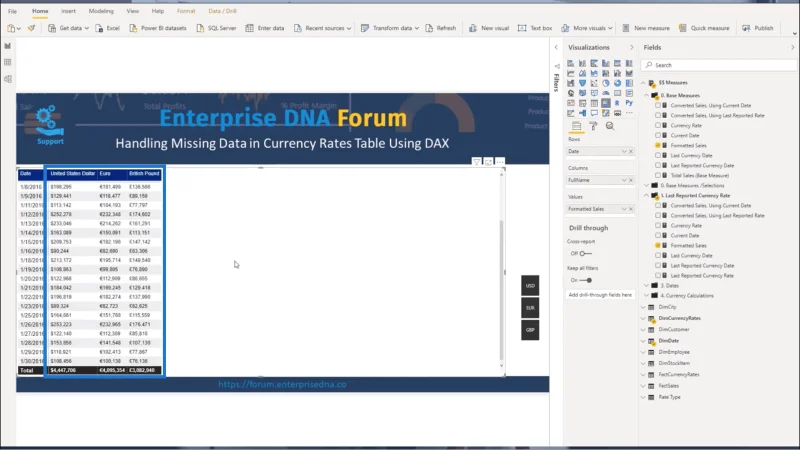Check Total Sales (Base Measure) field
800x450 pixels.
(x=658, y=176)
